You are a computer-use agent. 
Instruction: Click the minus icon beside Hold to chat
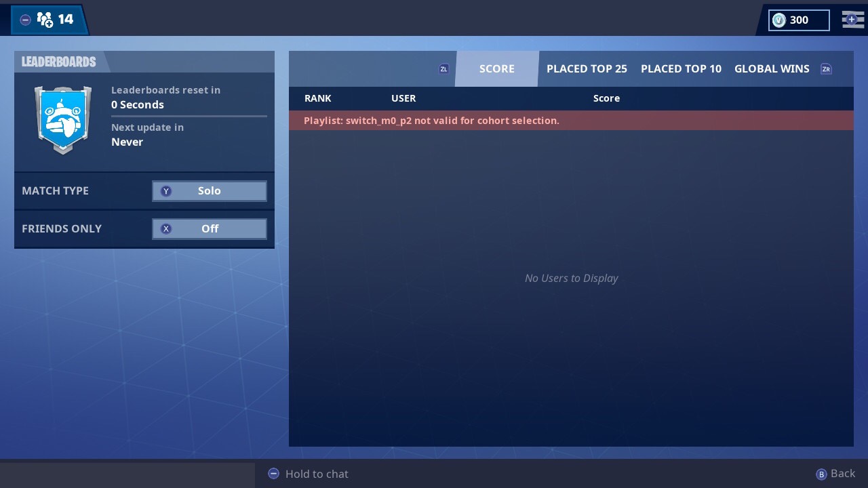point(273,474)
